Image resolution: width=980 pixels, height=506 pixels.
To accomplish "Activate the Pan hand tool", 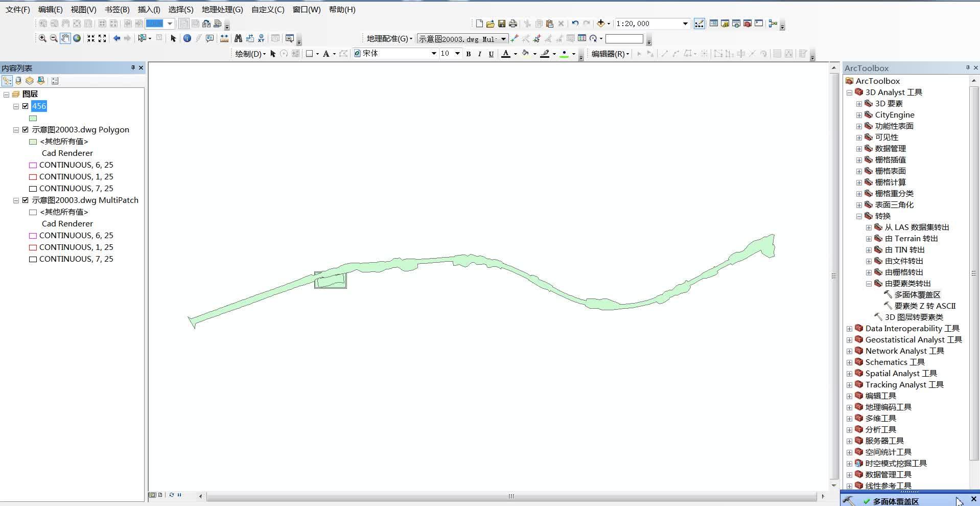I will point(65,38).
